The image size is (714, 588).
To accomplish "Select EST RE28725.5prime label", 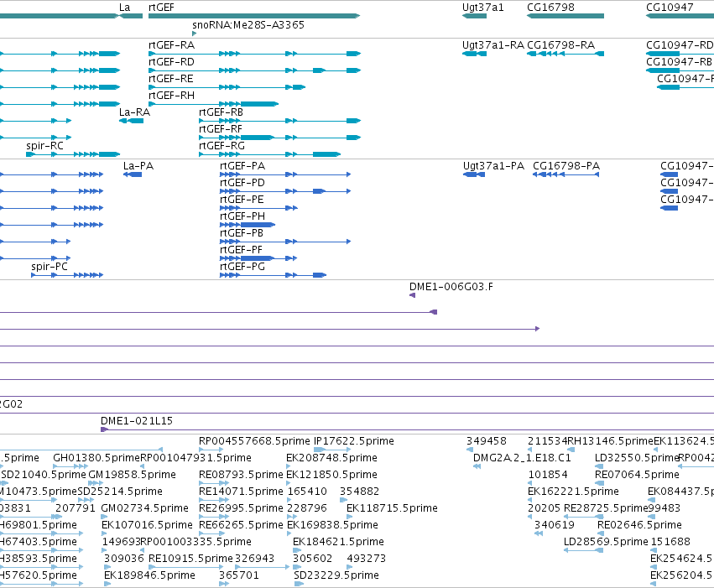I will (606, 508).
